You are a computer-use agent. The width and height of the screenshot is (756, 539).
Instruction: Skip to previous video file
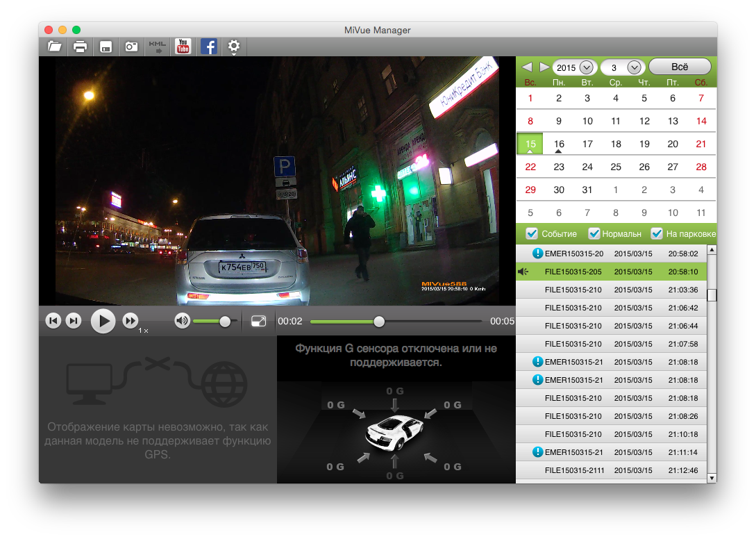coord(53,321)
